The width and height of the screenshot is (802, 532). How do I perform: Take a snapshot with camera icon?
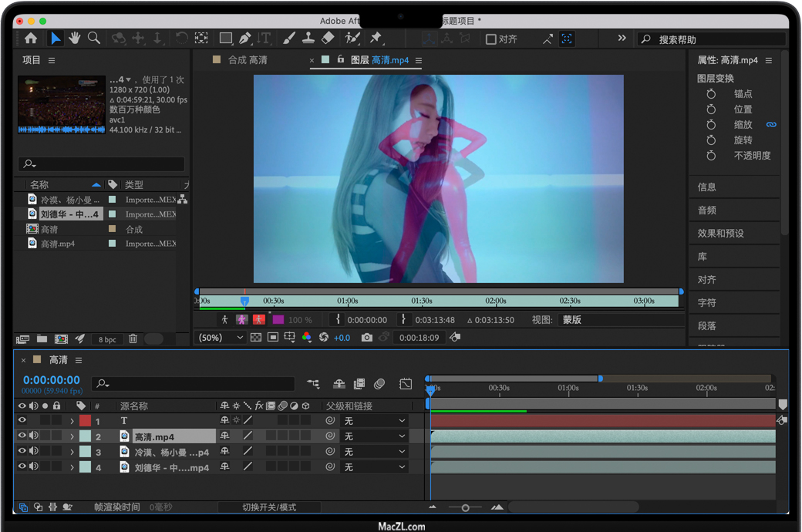click(x=366, y=338)
